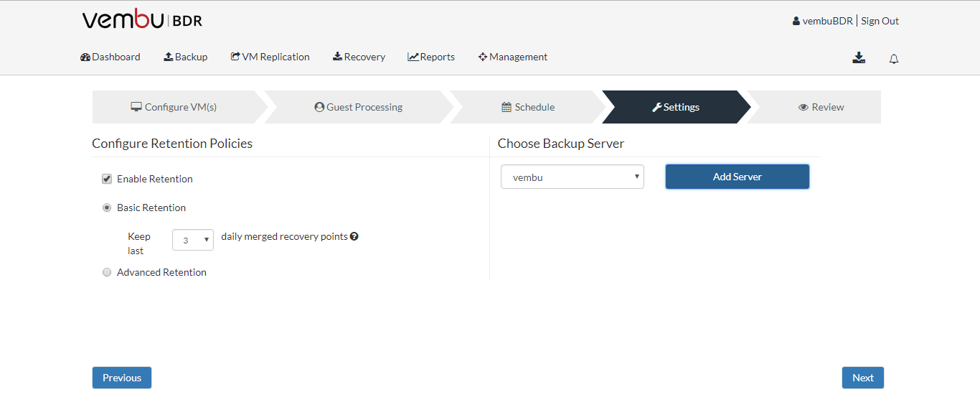Click the Next button
The image size is (980, 410).
(x=863, y=378)
